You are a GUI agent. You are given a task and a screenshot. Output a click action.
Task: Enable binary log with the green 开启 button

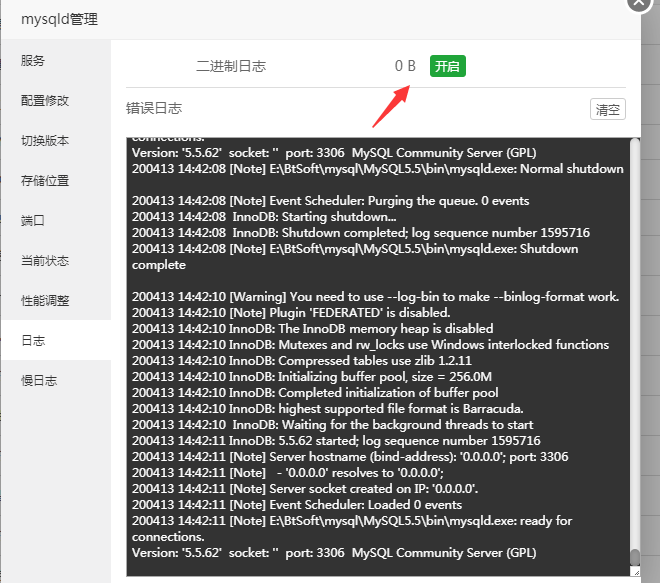coord(448,66)
